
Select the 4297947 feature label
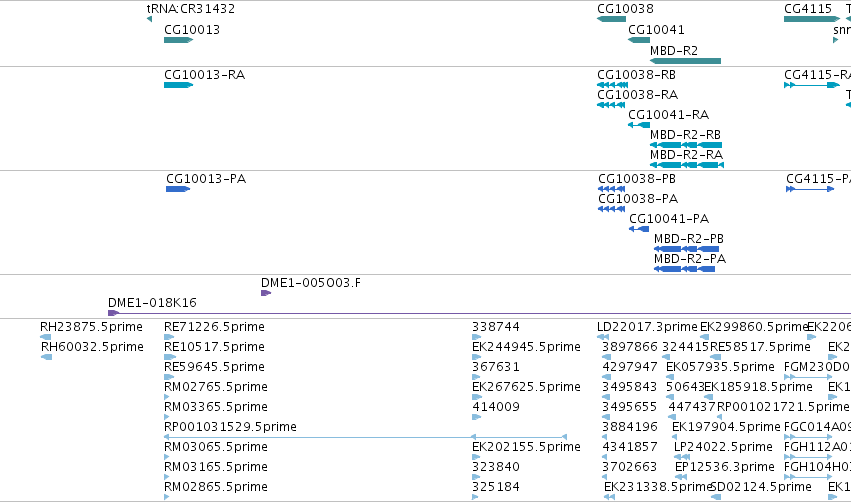tap(630, 367)
